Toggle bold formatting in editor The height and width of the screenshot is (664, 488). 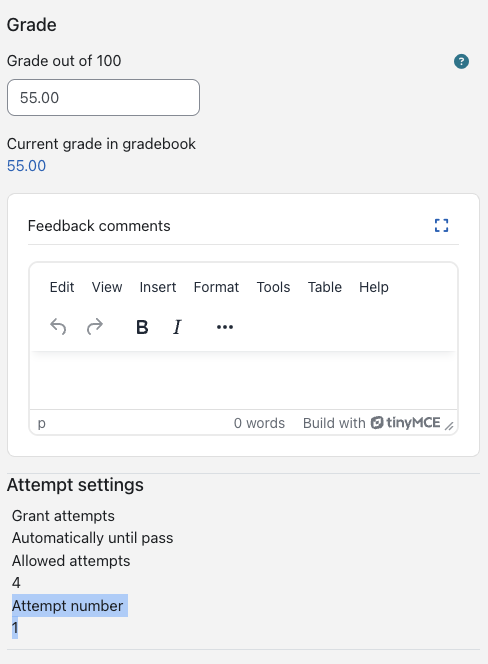point(142,327)
